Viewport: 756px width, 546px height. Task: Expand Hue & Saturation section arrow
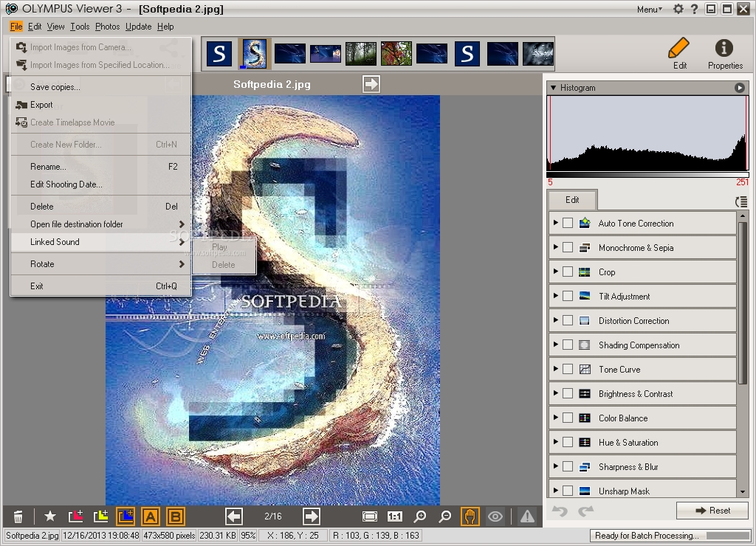point(555,441)
